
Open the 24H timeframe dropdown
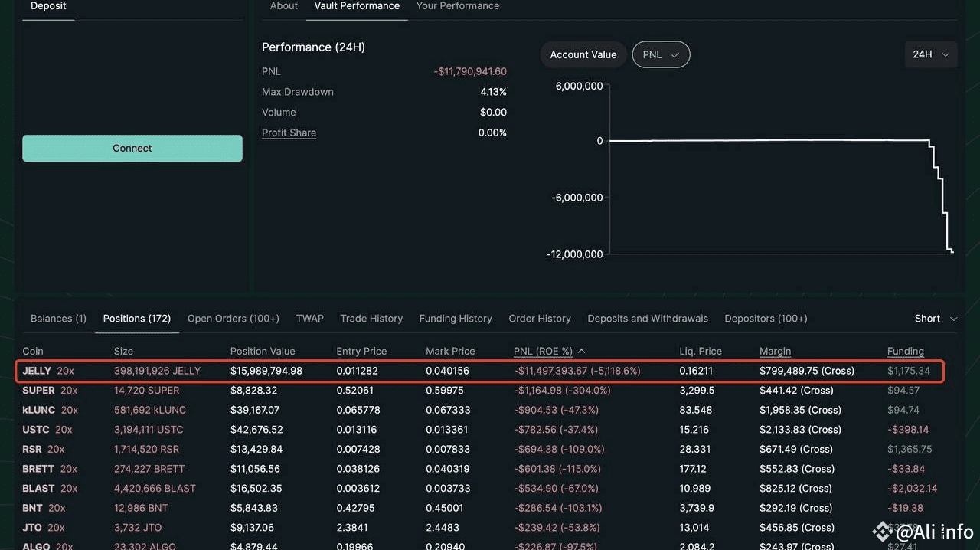[931, 54]
